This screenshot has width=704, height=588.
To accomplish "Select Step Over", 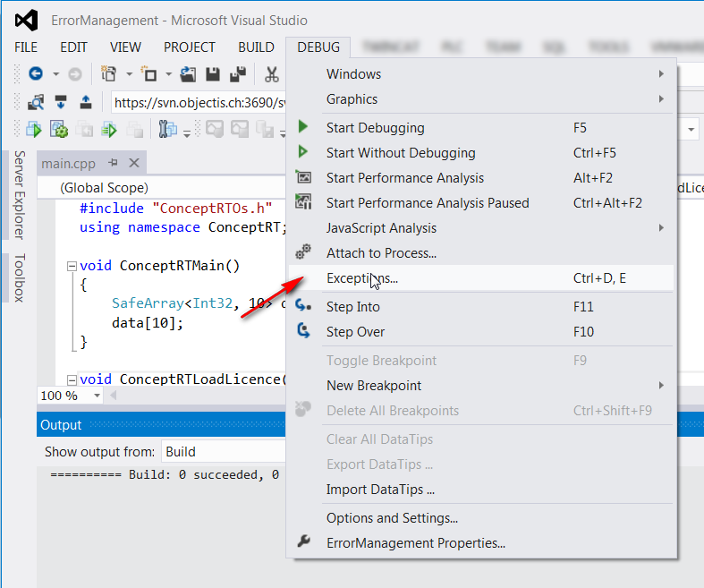I will (x=481, y=332).
